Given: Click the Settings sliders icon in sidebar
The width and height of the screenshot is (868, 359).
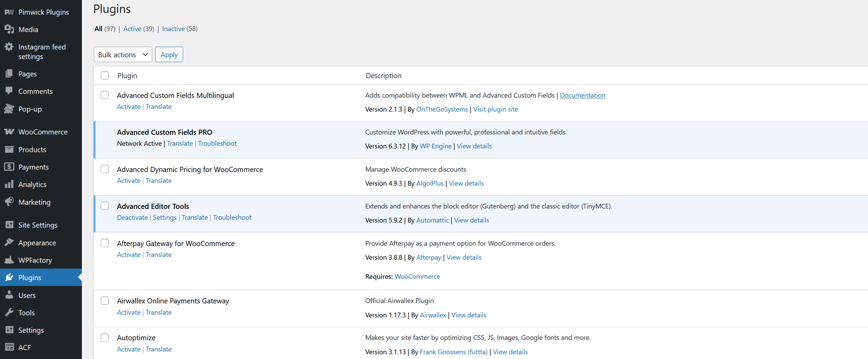Looking at the screenshot, I should (x=9, y=330).
